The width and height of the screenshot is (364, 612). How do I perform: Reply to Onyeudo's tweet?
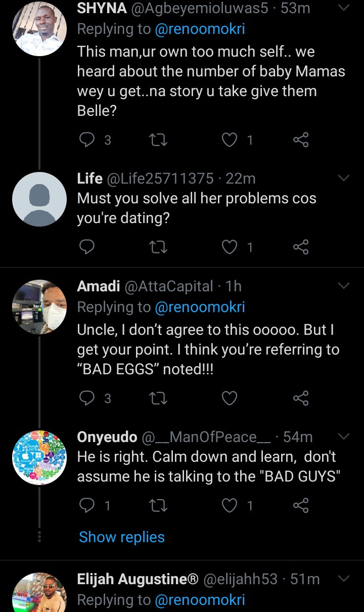coord(87,505)
